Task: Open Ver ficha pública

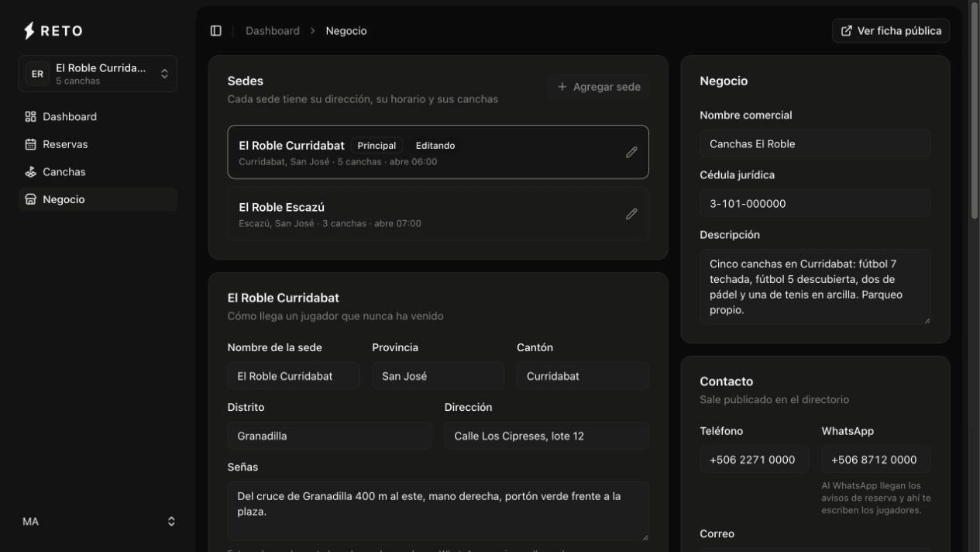Action: point(891,31)
